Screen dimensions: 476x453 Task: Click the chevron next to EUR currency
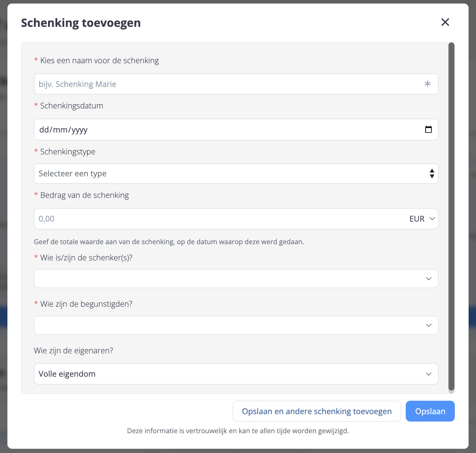point(432,219)
